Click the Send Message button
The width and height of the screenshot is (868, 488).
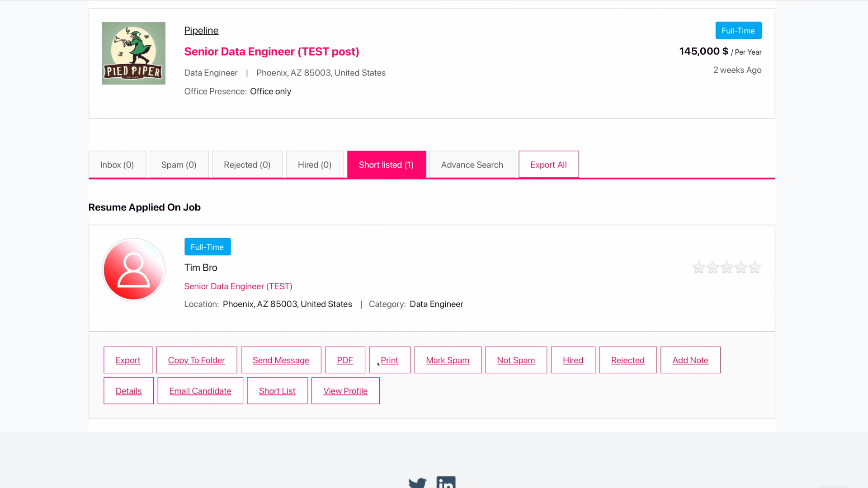coord(281,360)
